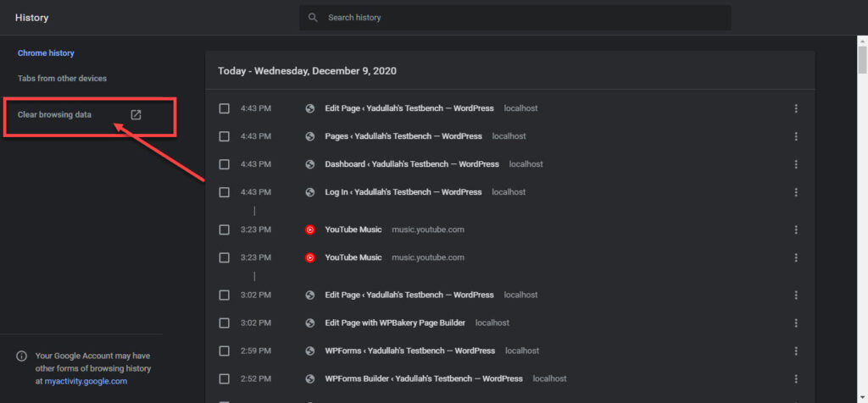Click the globe icon for the WPForms Builder entry
Screen dimensions: 868x403
(x=310, y=378)
